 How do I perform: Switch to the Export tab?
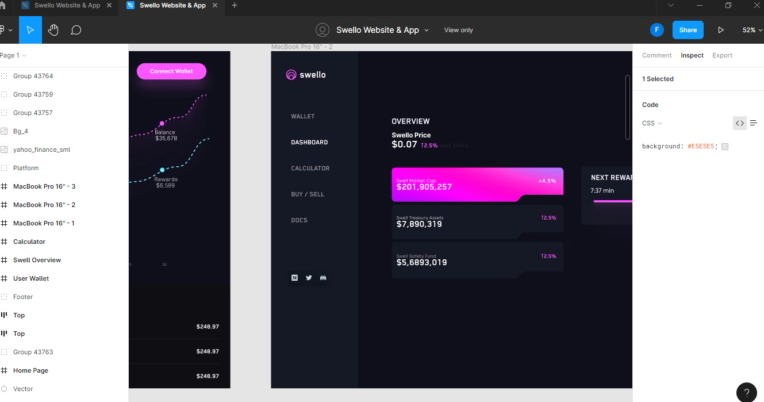click(722, 56)
